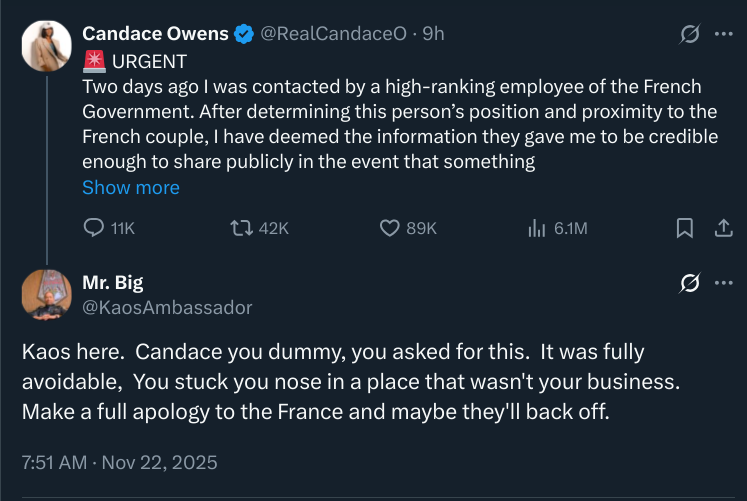Share Candace Owens' tweet

click(723, 228)
